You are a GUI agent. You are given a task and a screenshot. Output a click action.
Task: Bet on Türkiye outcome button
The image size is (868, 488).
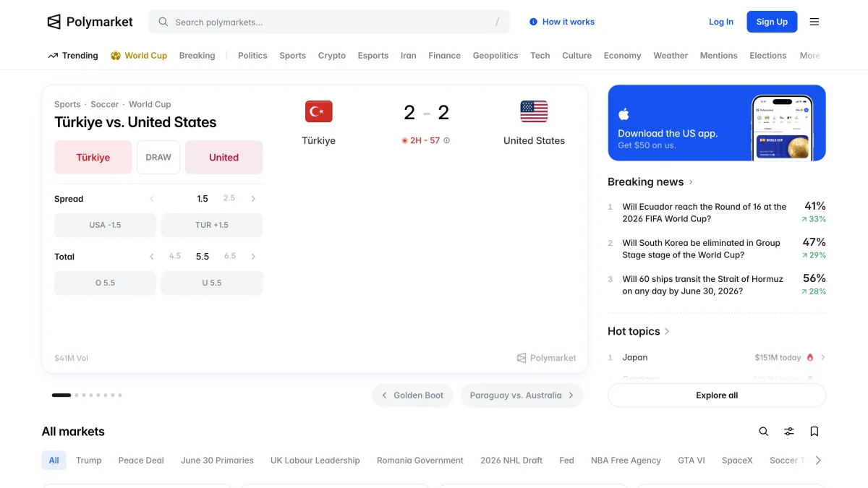point(93,158)
